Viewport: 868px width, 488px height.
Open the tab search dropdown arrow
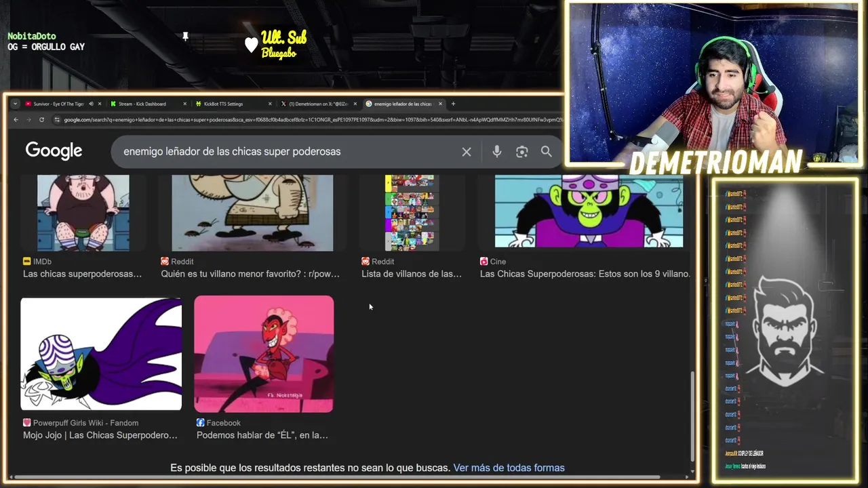[15, 104]
